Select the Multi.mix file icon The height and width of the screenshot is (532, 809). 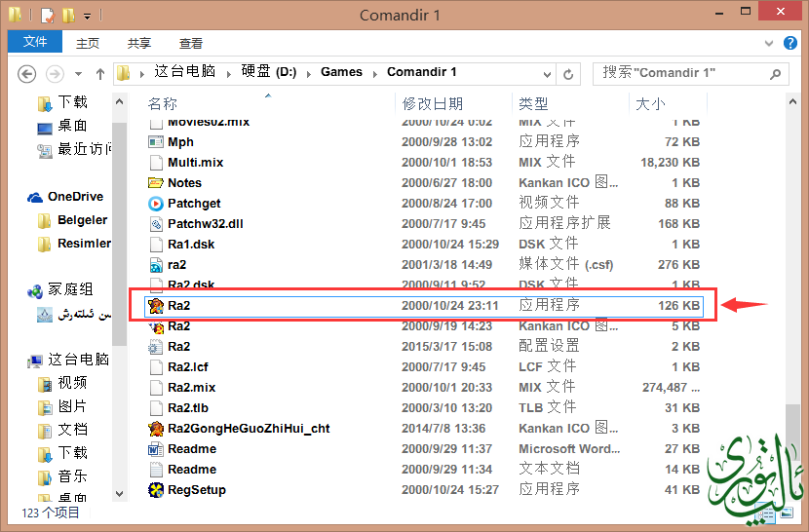point(156,163)
